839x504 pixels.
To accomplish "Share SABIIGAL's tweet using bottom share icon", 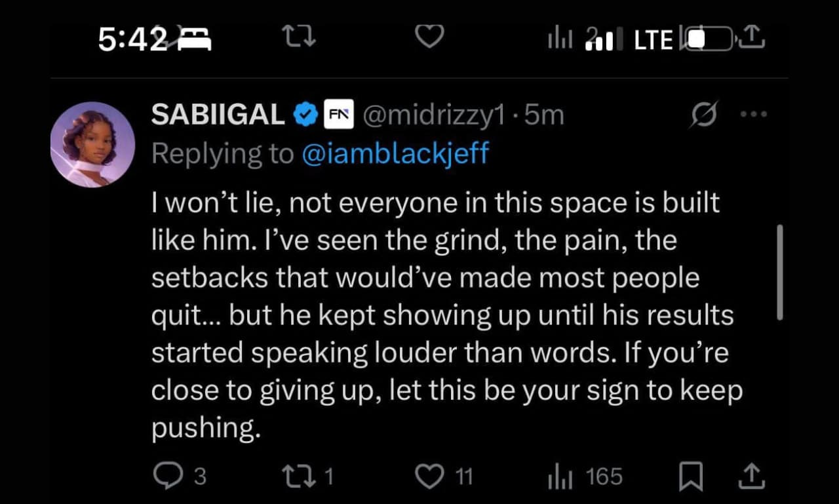I will tap(752, 476).
